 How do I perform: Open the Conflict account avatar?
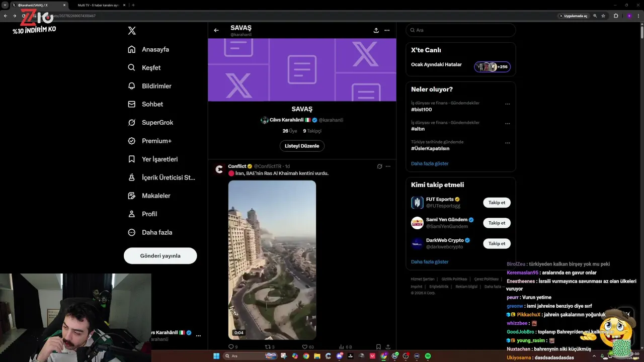pos(219,169)
